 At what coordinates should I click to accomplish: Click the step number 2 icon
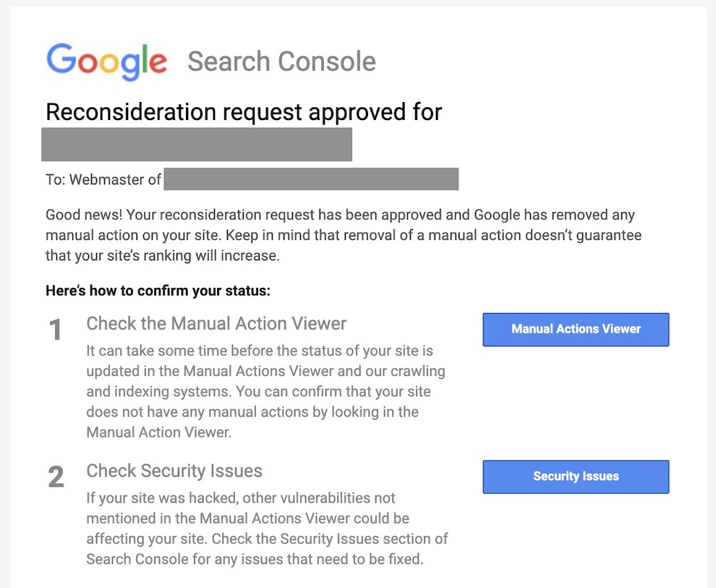(x=56, y=477)
